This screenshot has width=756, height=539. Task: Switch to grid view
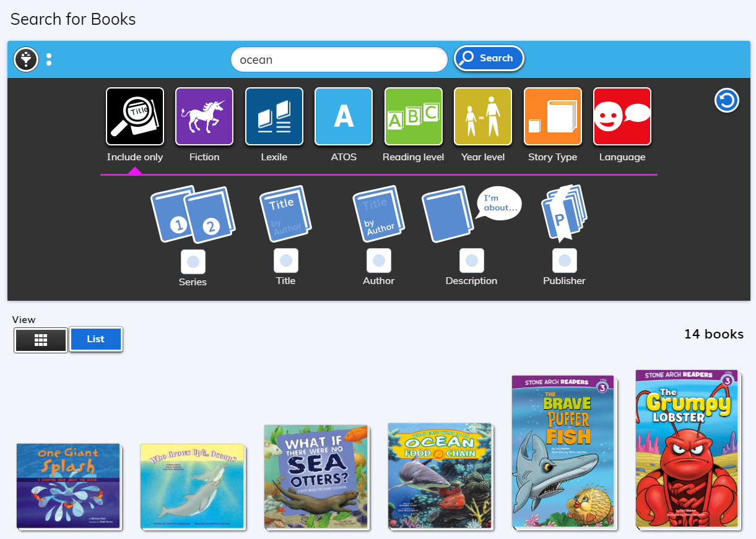point(41,340)
